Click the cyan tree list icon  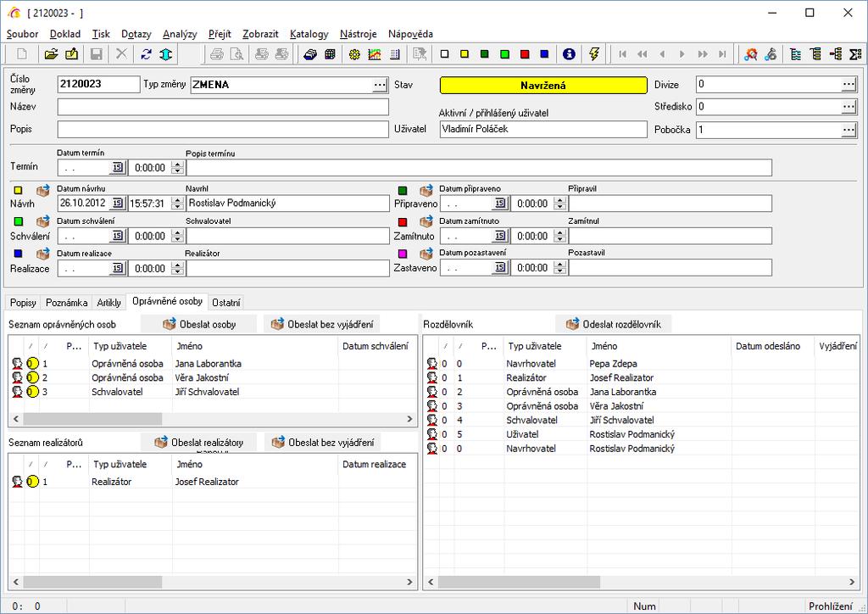[795, 53]
